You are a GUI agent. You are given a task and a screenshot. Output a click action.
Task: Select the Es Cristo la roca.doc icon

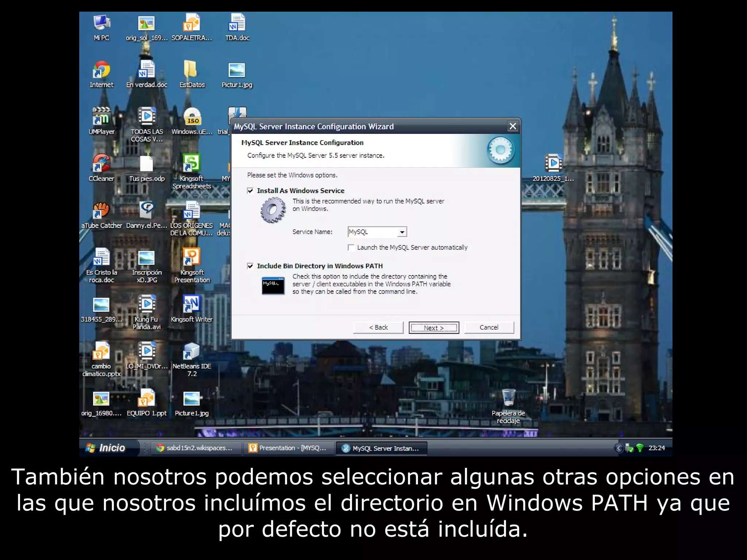tap(101, 266)
